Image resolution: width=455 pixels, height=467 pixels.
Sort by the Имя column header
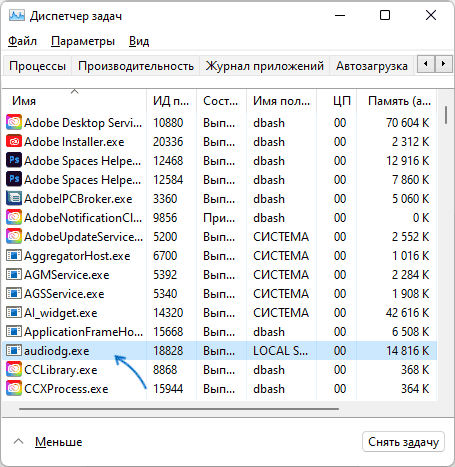75,101
